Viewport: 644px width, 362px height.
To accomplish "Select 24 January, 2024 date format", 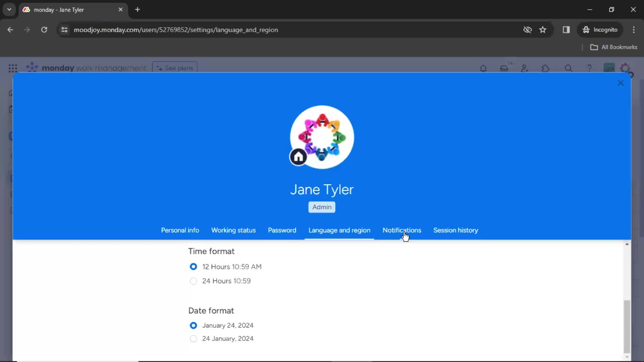I will (x=193, y=339).
